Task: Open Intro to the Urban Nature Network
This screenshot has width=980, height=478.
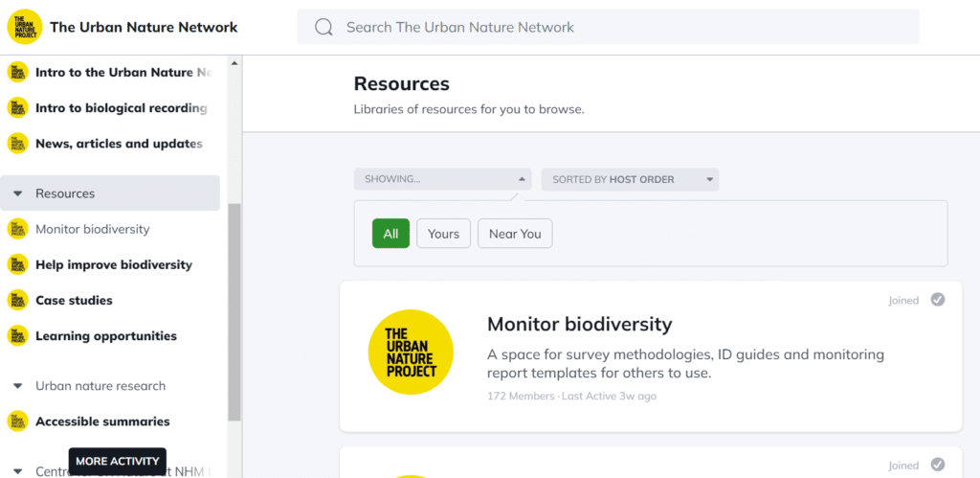Action: (x=123, y=72)
